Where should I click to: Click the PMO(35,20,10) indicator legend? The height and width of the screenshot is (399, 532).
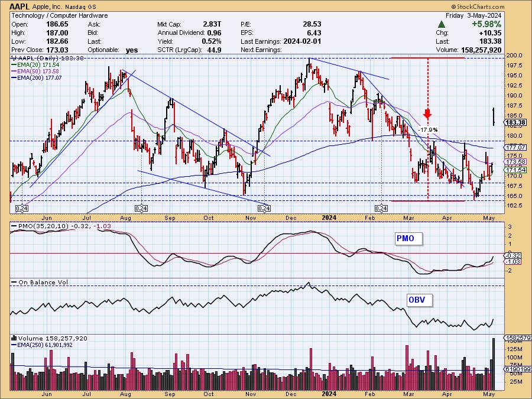pyautogui.click(x=61, y=226)
